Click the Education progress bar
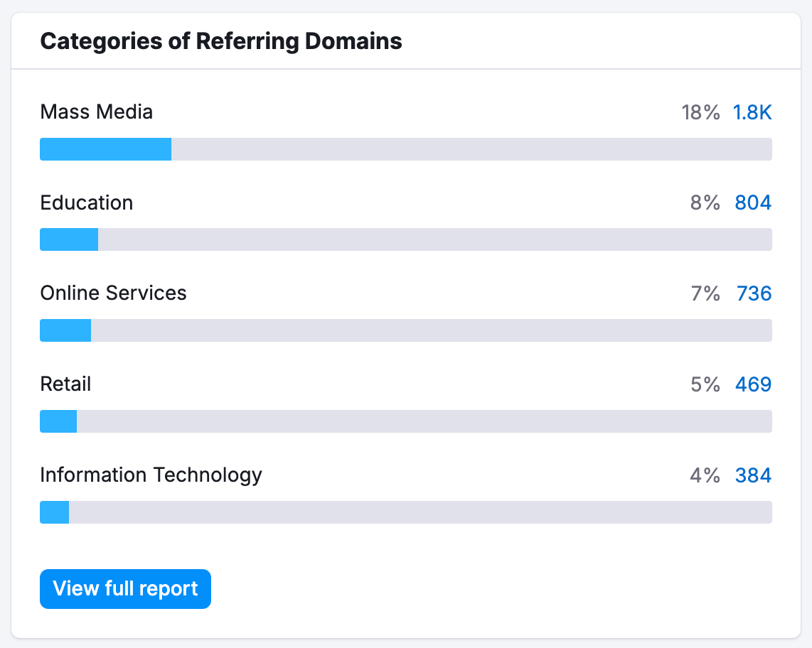Image resolution: width=812 pixels, height=648 pixels. point(406,239)
